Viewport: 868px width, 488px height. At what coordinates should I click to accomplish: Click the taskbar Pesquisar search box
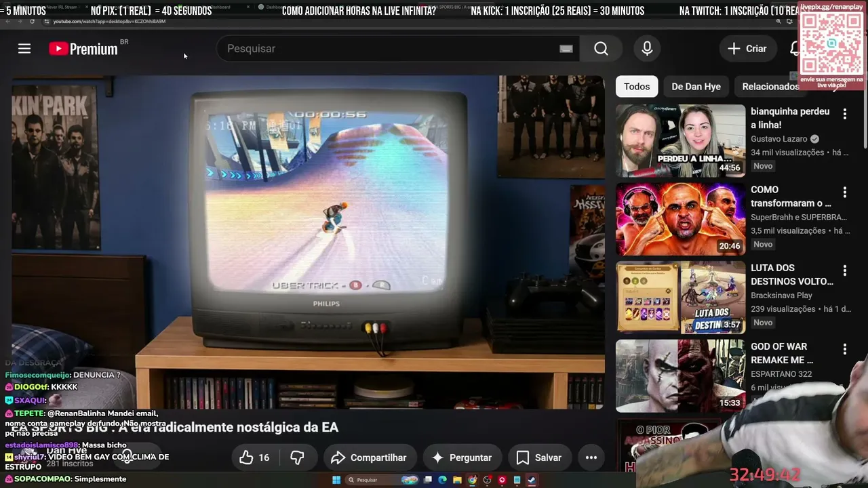(x=382, y=480)
